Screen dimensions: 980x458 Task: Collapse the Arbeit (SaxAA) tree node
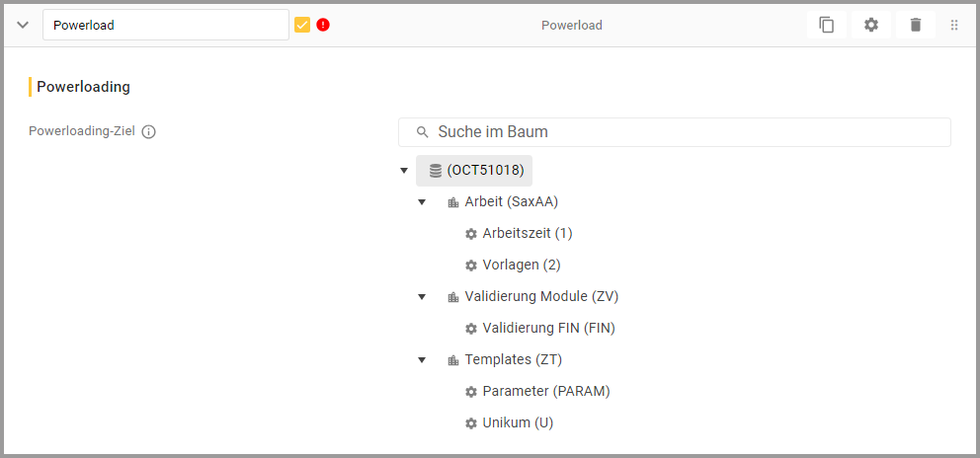[x=422, y=202]
